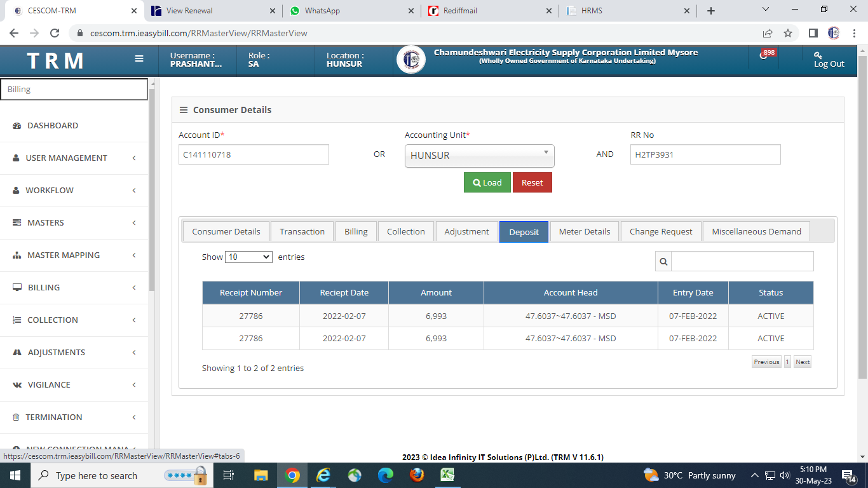This screenshot has width=868, height=488.
Task: Go to the Previous table page
Action: click(x=766, y=362)
